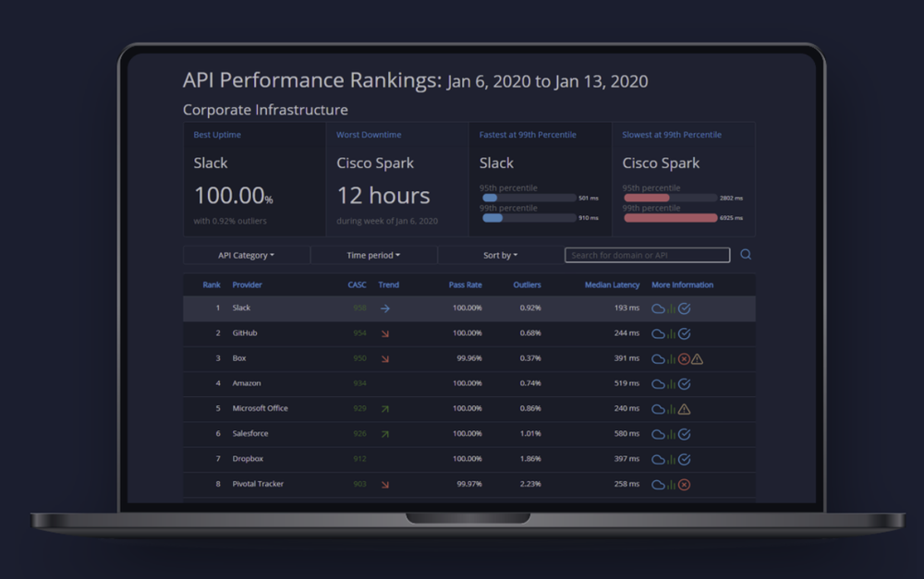
Task: Select the search magnifier icon
Action: [745, 254]
